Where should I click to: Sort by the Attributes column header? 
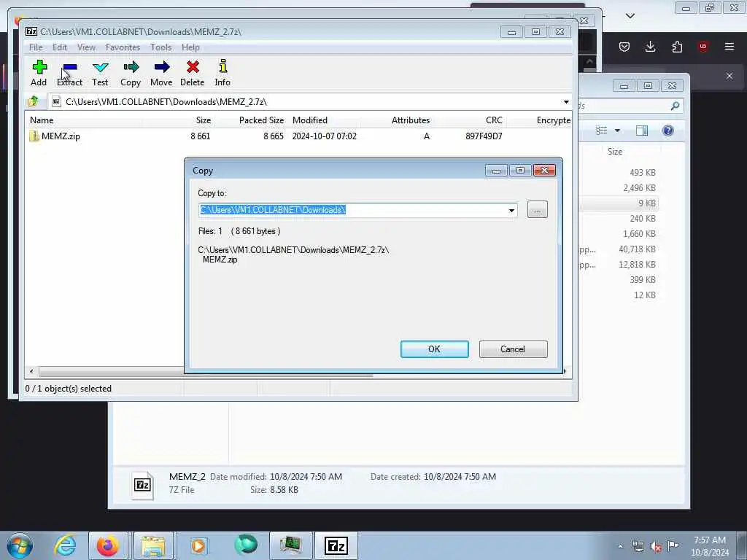(x=410, y=120)
